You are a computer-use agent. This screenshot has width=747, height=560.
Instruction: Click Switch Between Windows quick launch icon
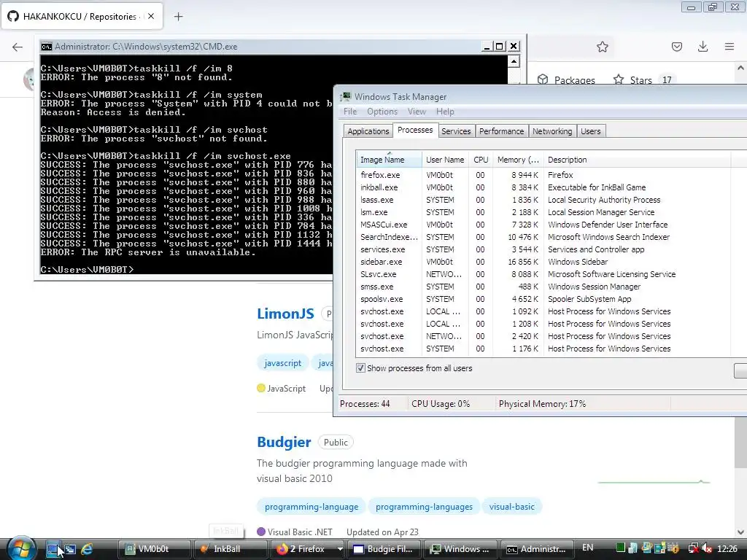pos(70,549)
